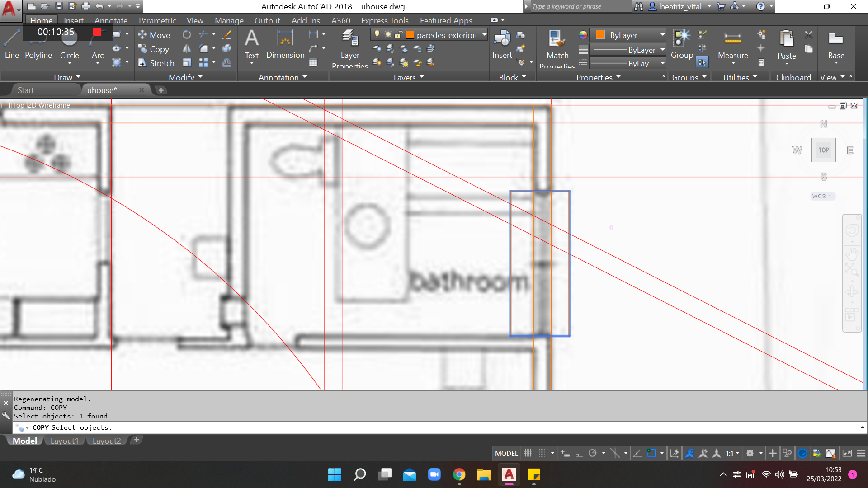Toggle the TOP viewport orientation button
This screenshot has width=868, height=488.
click(x=823, y=150)
